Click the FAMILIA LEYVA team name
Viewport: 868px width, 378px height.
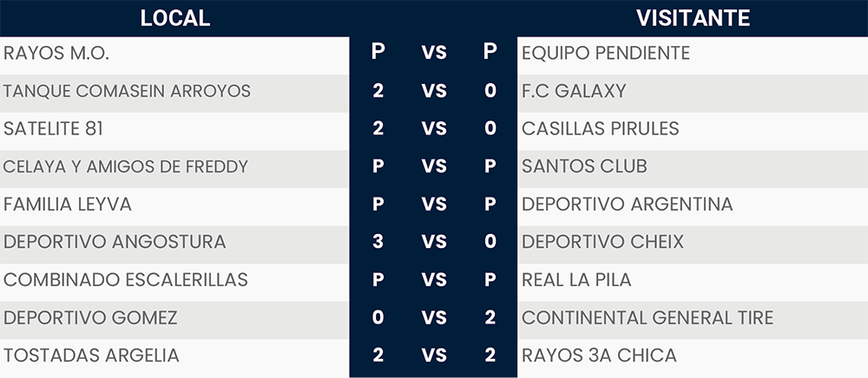coord(68,205)
